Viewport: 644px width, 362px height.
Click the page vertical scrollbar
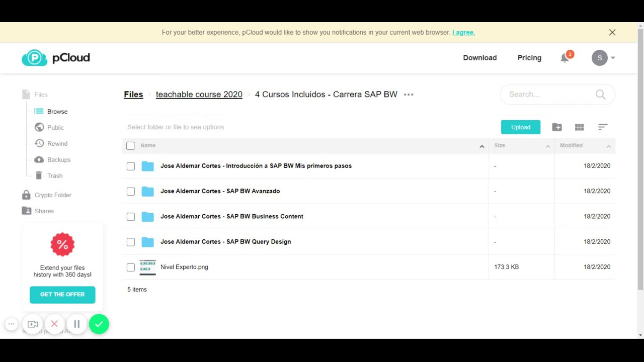pyautogui.click(x=640, y=159)
